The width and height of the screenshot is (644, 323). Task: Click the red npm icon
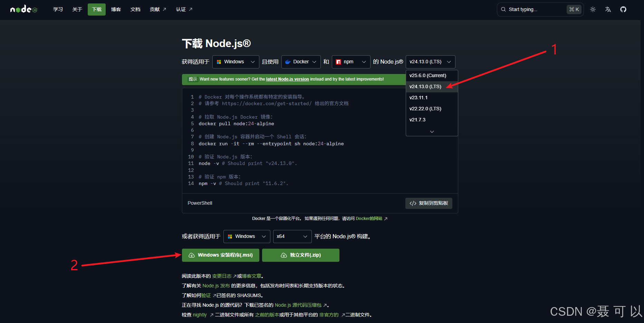point(338,62)
